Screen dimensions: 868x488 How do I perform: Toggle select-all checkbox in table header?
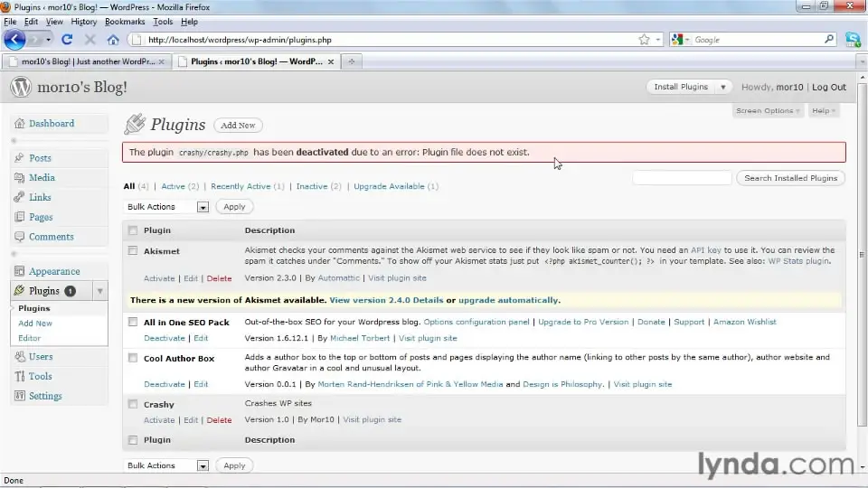click(x=133, y=230)
